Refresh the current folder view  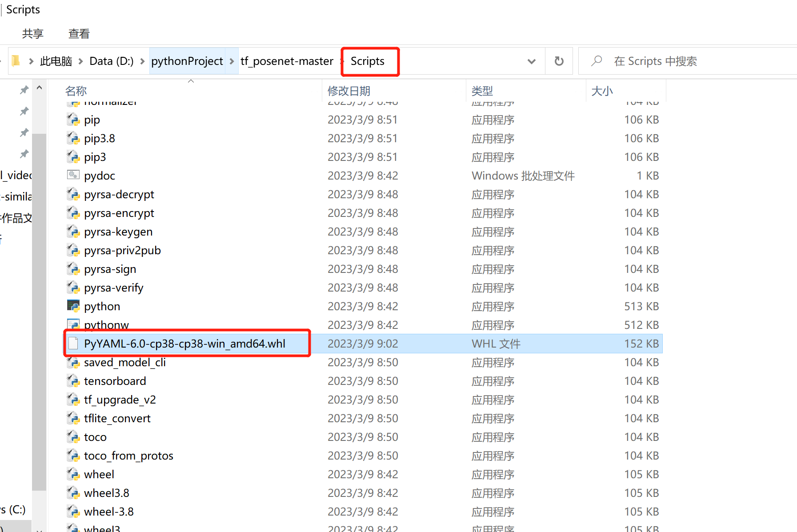click(x=559, y=61)
